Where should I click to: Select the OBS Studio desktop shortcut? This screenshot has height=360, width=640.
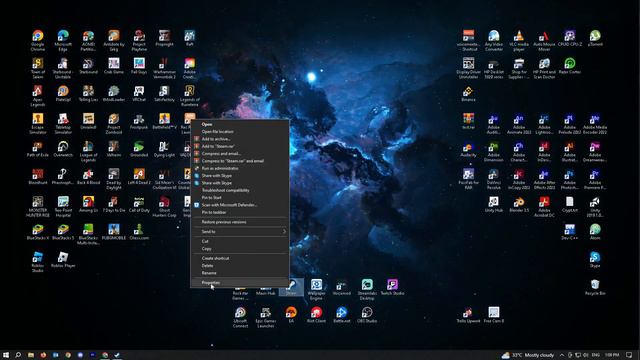pyautogui.click(x=367, y=315)
